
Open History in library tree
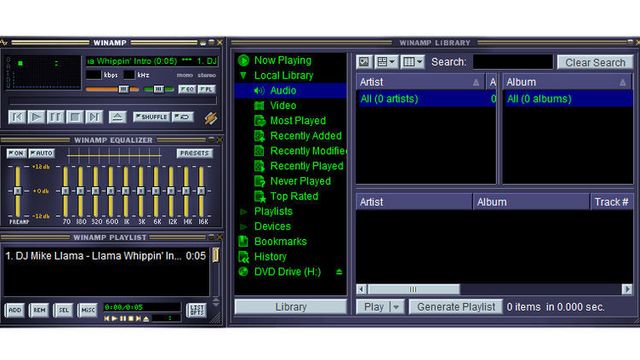pyautogui.click(x=270, y=257)
